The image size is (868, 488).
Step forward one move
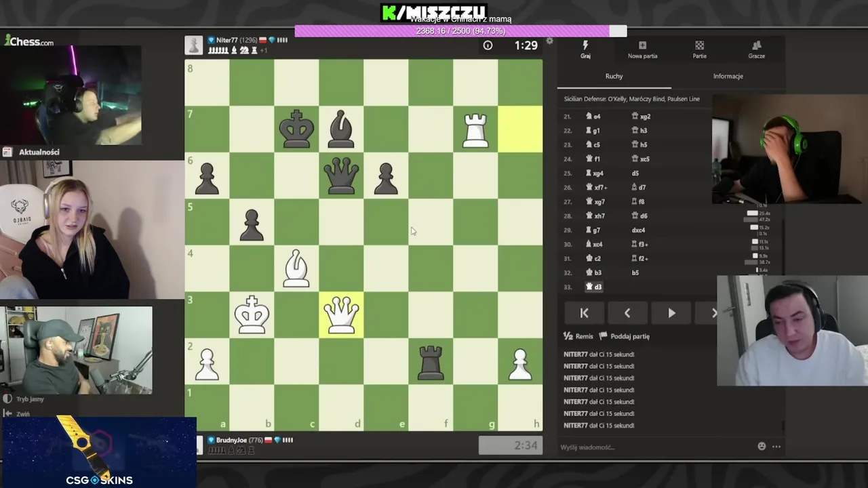[713, 313]
